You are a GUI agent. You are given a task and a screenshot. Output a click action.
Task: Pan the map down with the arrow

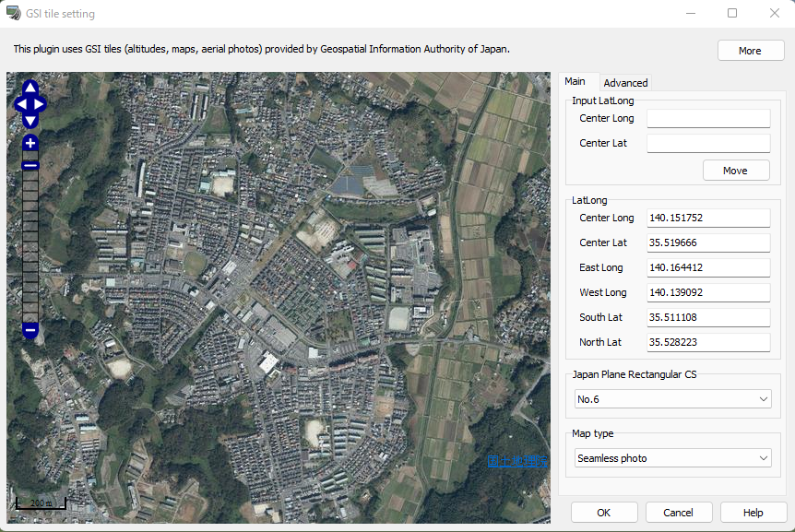point(30,121)
